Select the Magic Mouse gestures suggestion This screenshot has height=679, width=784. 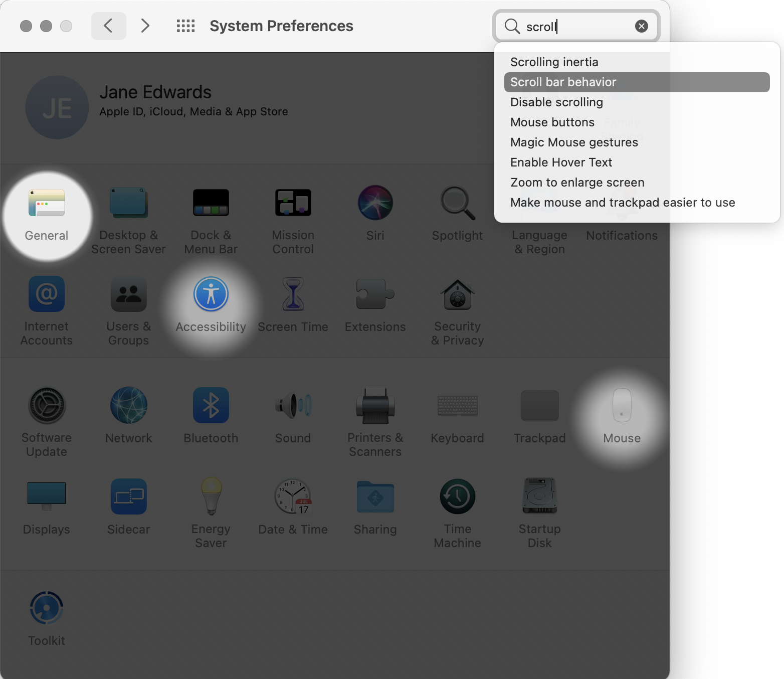pos(574,142)
